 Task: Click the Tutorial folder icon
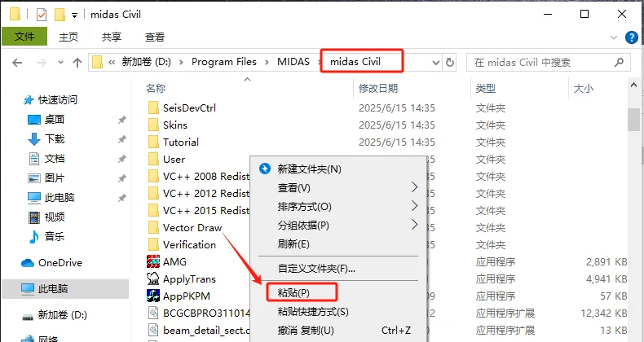tap(153, 142)
